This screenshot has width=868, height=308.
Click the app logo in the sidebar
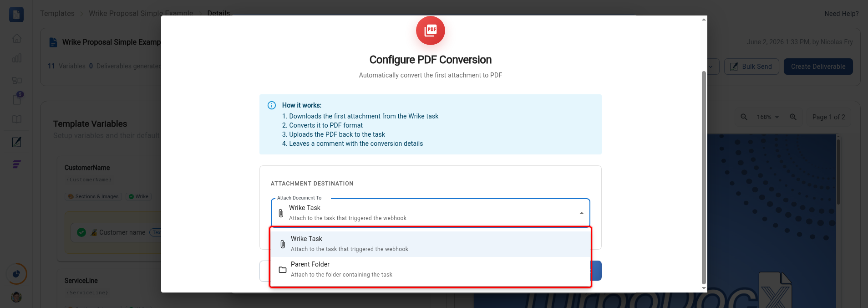pos(16,15)
